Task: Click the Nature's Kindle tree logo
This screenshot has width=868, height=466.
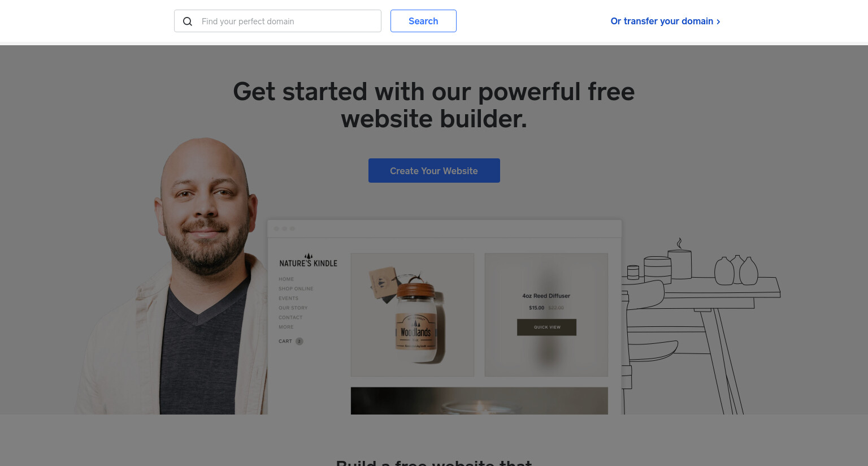Action: (x=309, y=256)
